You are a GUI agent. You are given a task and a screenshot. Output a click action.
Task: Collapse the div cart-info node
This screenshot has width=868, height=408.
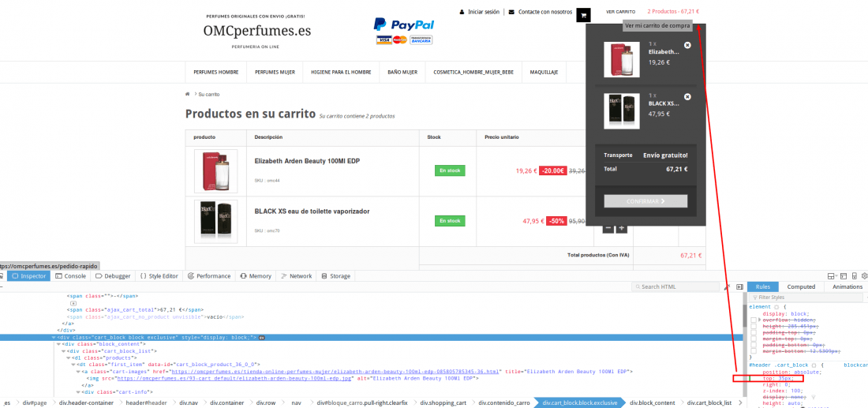tap(77, 392)
